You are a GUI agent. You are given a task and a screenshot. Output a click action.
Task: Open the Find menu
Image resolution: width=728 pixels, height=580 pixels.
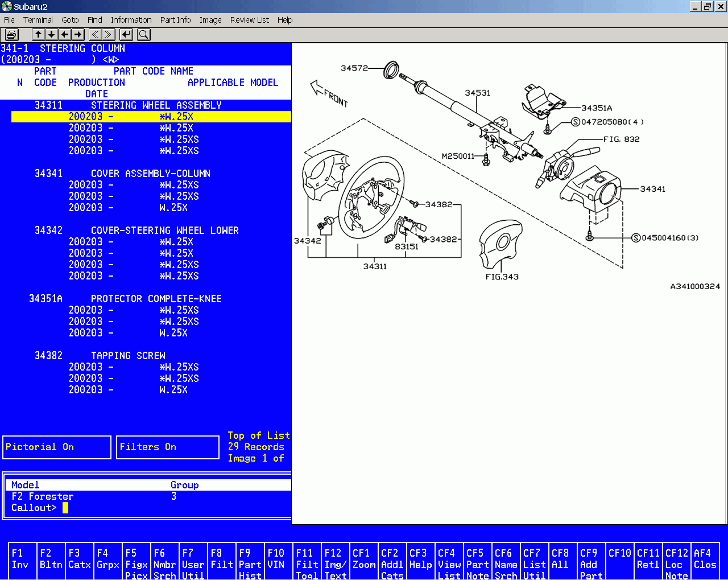click(x=95, y=20)
